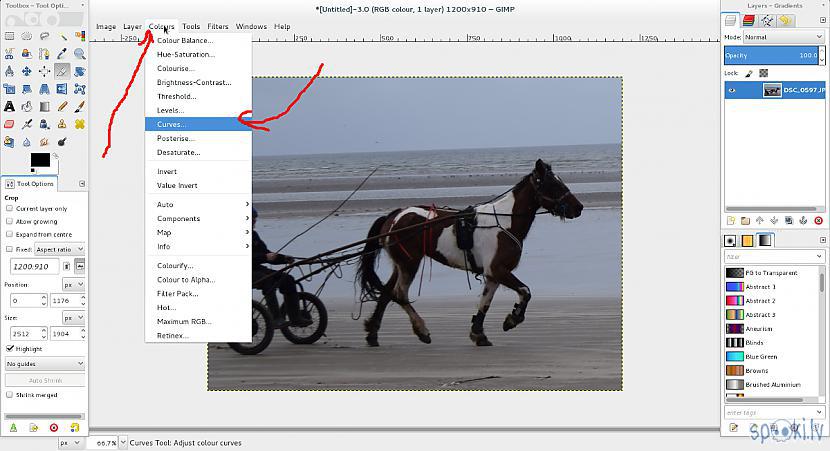The height and width of the screenshot is (451, 830).
Task: Select the Cage Transform tool
Action: click(x=80, y=89)
